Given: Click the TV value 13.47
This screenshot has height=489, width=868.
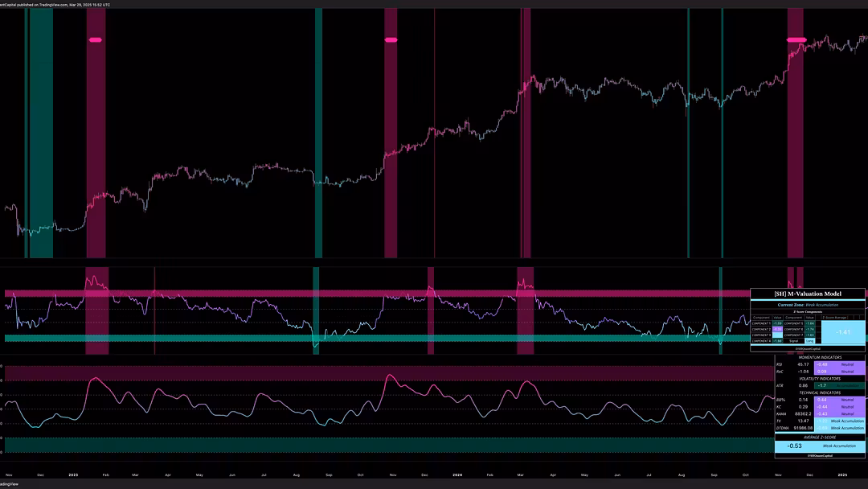Looking at the screenshot, I should click(x=803, y=421).
